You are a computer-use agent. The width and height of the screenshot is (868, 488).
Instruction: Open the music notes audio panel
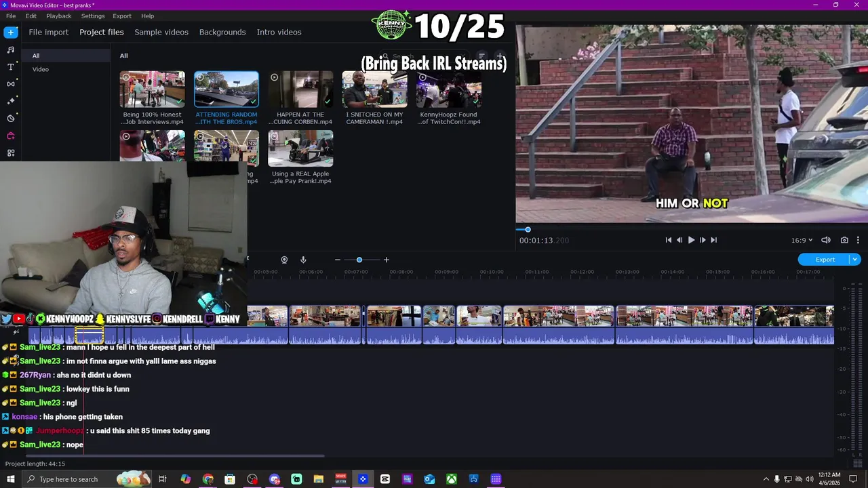pos(10,49)
